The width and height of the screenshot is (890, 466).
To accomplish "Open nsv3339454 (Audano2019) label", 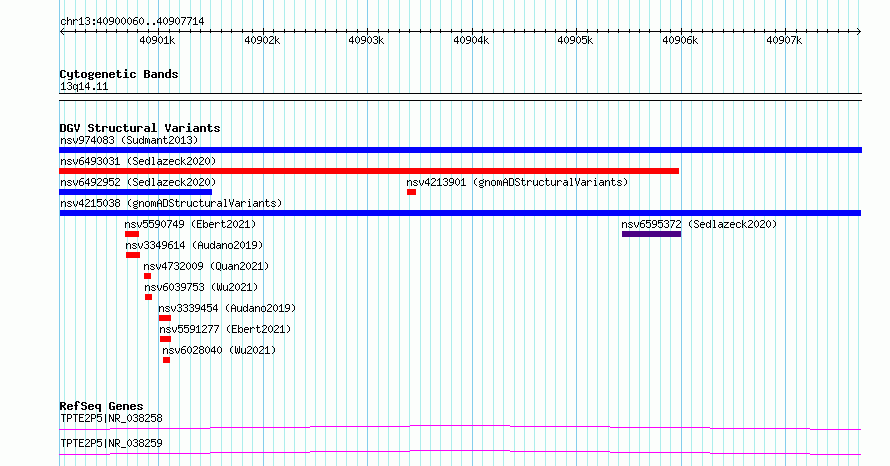I will pyautogui.click(x=227, y=308).
